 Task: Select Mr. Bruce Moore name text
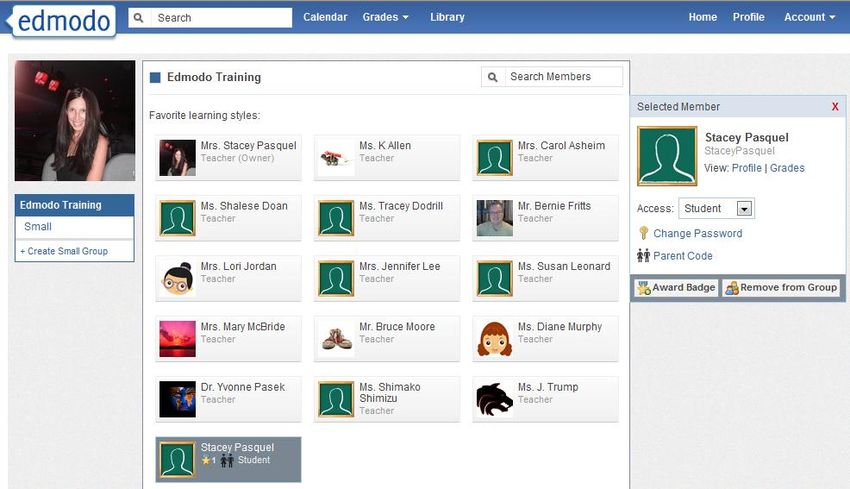click(x=397, y=326)
